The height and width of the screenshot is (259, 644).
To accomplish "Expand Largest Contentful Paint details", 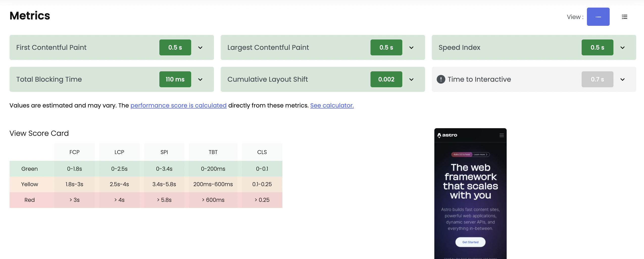I will click(411, 47).
